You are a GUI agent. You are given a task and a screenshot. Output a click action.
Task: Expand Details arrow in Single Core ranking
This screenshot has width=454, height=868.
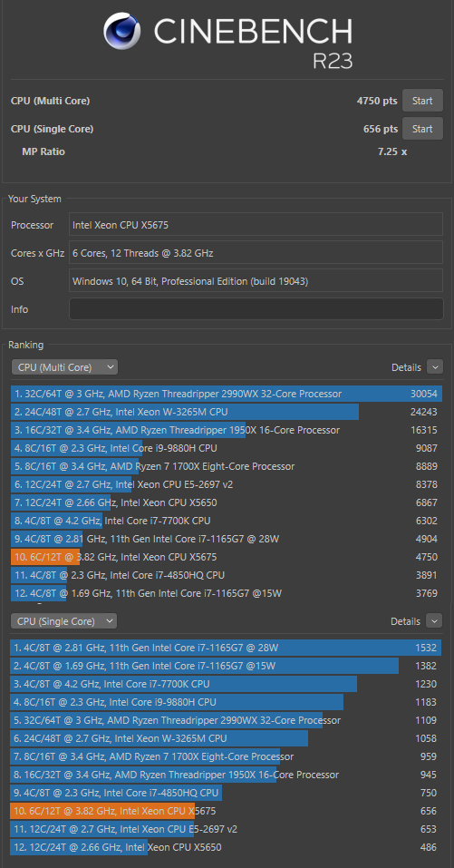click(434, 621)
